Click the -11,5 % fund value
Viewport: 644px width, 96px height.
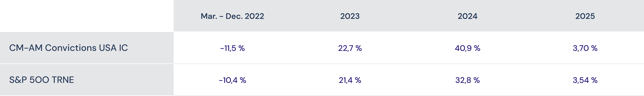[232, 48]
